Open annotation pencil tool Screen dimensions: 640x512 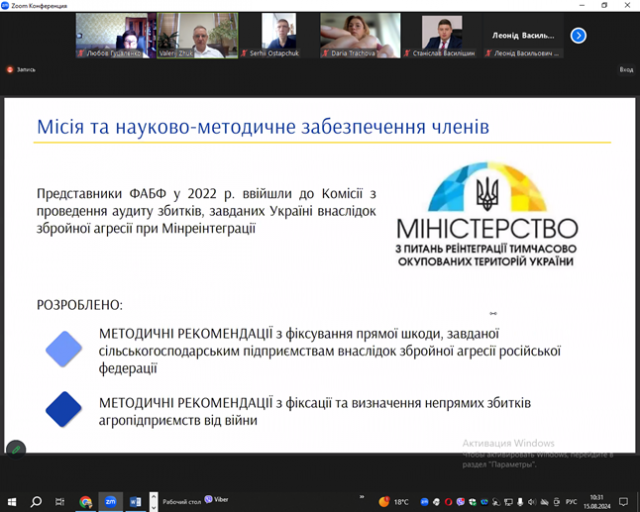pos(16,450)
